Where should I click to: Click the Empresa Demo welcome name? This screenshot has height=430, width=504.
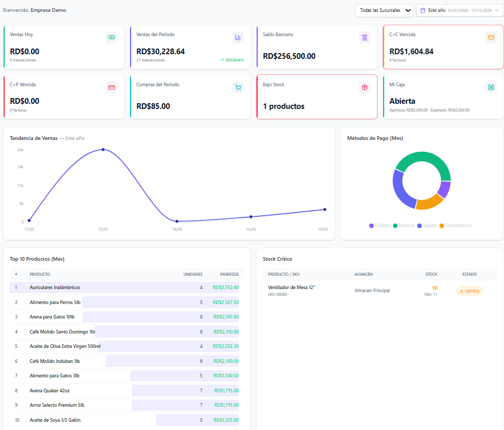(x=48, y=10)
